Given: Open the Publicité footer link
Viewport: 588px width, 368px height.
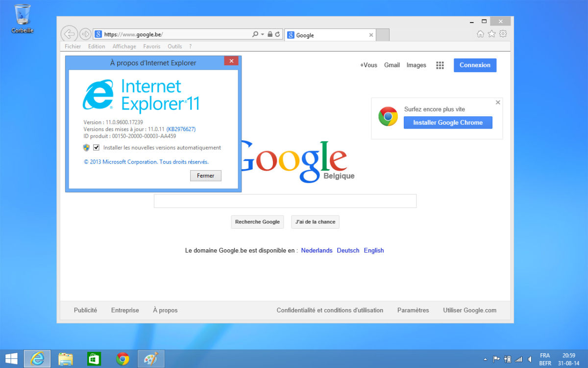Looking at the screenshot, I should (x=85, y=310).
